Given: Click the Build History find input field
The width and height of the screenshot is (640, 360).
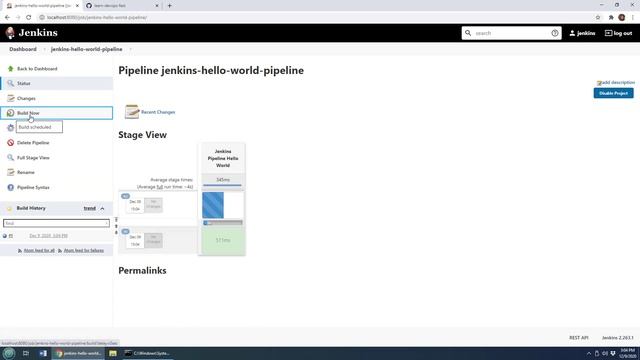Looking at the screenshot, I should click(x=56, y=223).
